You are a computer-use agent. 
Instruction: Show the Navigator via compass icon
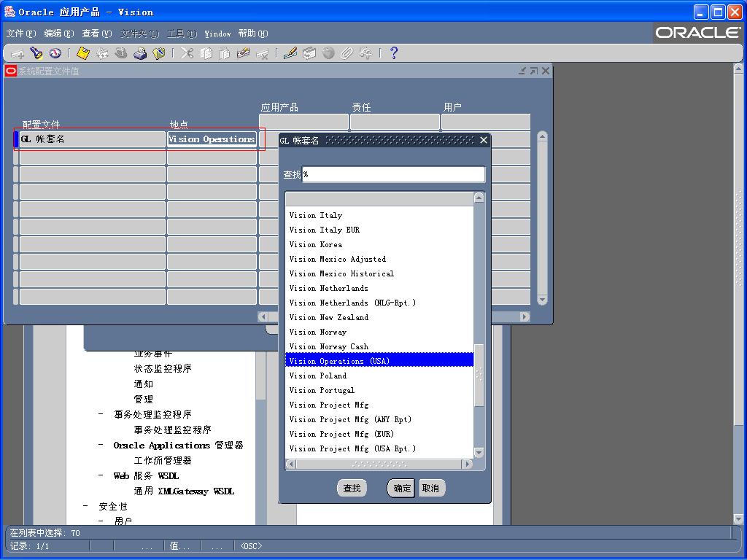point(55,53)
